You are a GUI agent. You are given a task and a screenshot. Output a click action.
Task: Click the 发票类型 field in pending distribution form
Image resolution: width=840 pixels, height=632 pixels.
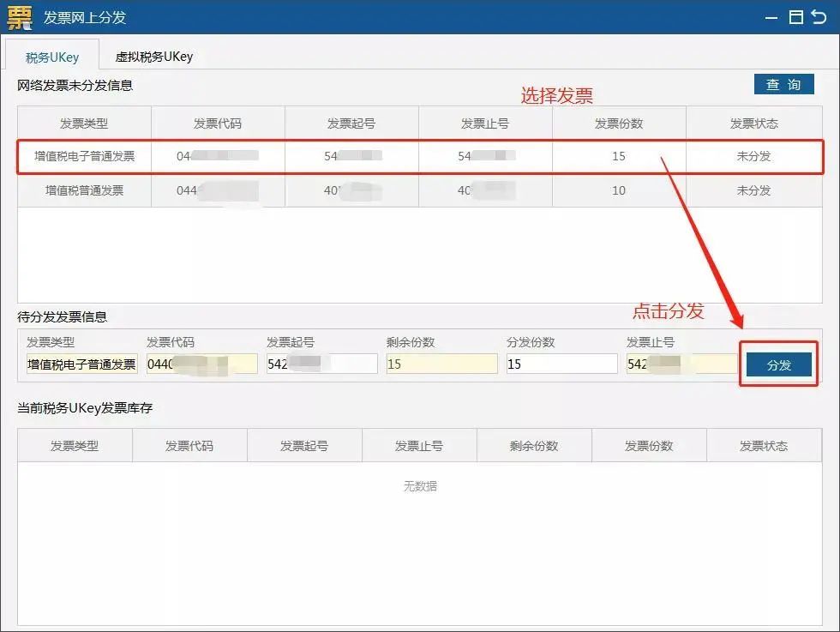pyautogui.click(x=82, y=364)
